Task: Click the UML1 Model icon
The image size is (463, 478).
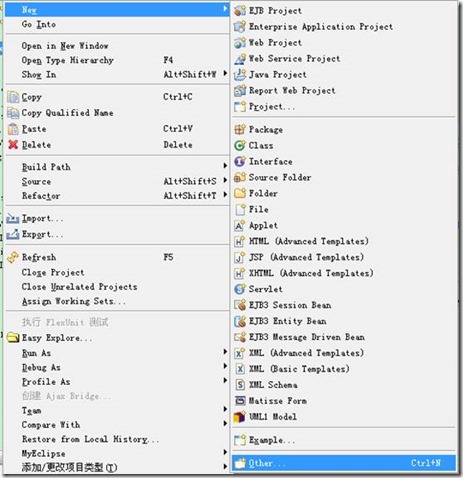Action: (240, 417)
